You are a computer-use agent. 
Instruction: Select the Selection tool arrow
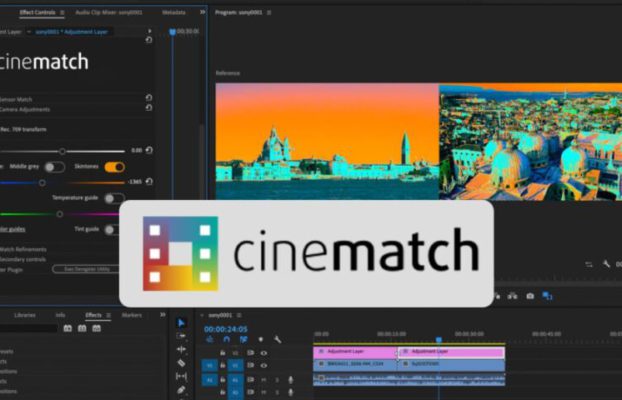point(181,323)
